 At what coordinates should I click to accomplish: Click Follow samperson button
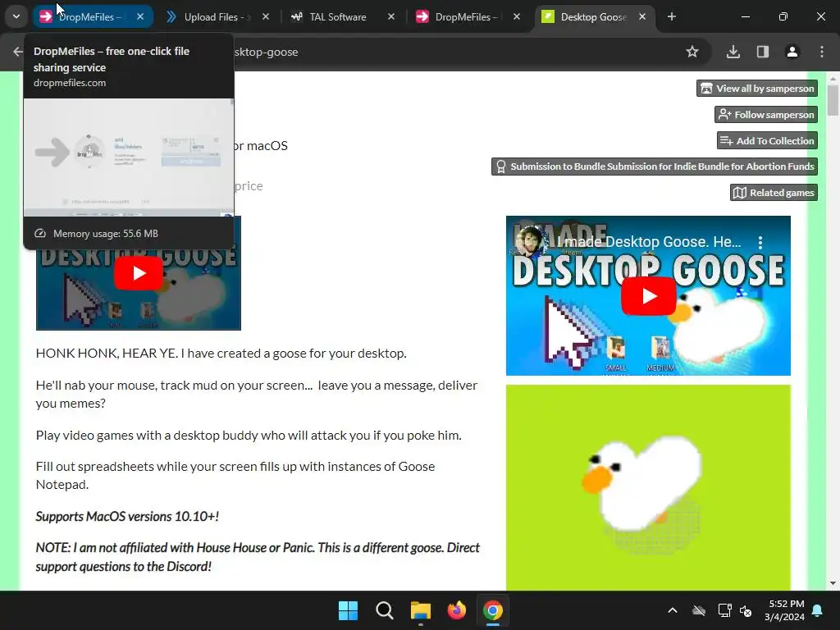click(766, 115)
